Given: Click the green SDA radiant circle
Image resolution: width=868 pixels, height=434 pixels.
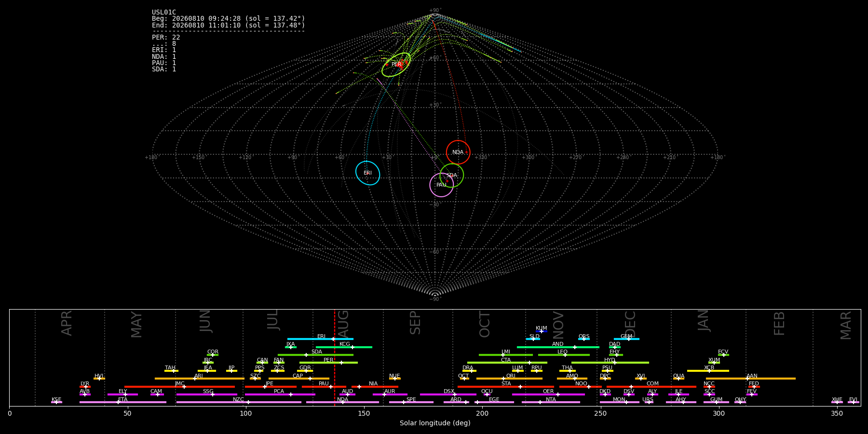Looking at the screenshot, I should click(x=452, y=175).
